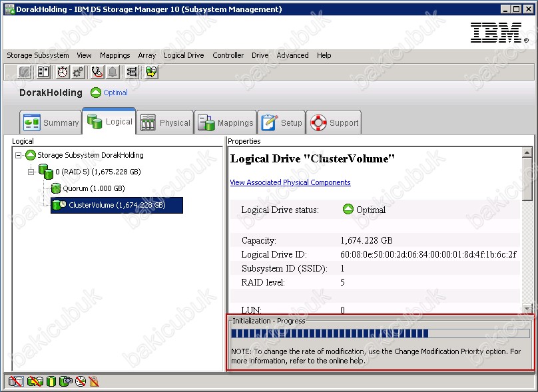Click the alarm clock toolbar icon
Image resolution: width=538 pixels, height=392 pixels.
point(63,72)
